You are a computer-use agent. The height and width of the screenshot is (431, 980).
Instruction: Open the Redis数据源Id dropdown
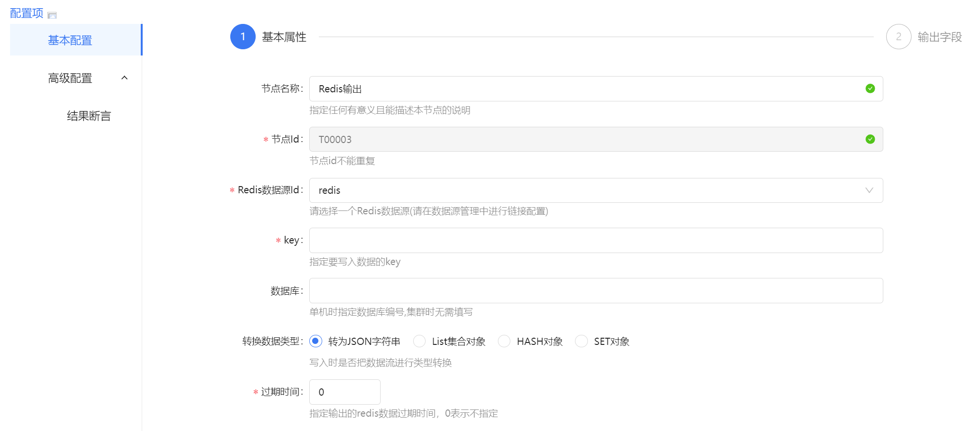(589, 190)
